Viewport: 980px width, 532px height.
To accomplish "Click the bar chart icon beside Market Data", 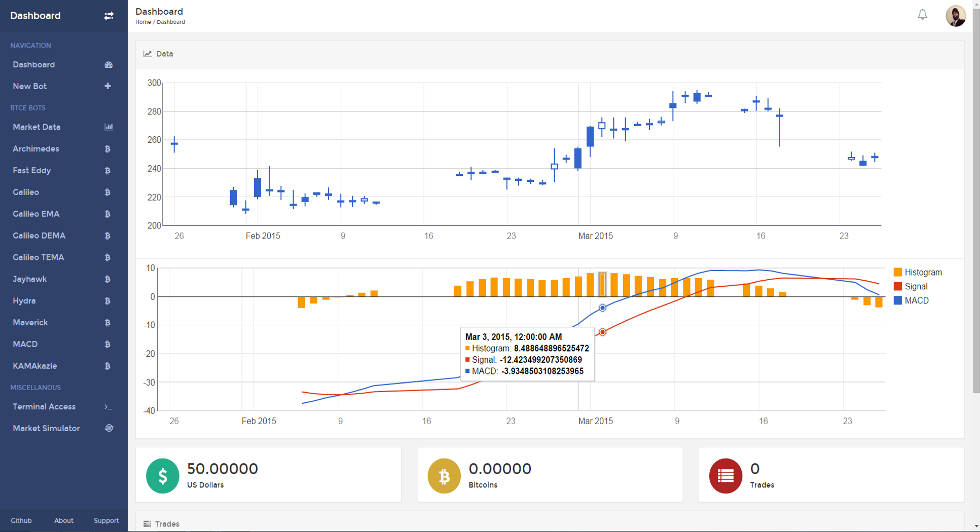I will click(109, 127).
